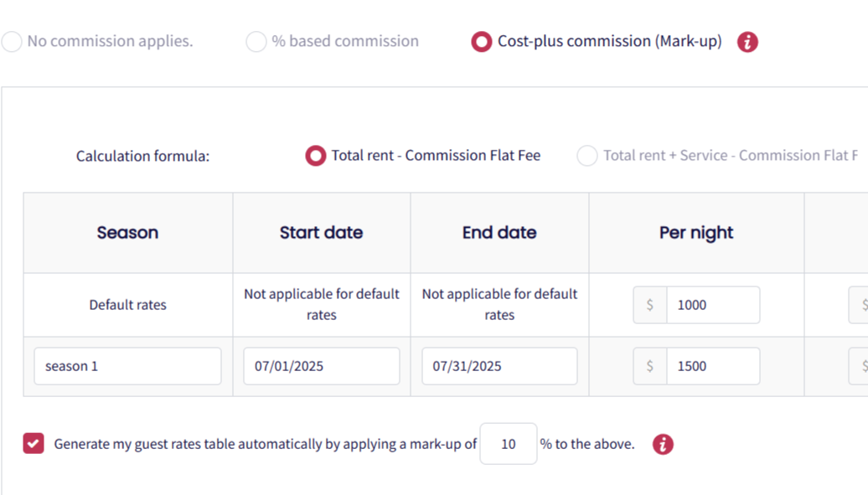The image size is (868, 495).
Task: Click Default rates per night amount 1000
Action: [x=712, y=305]
